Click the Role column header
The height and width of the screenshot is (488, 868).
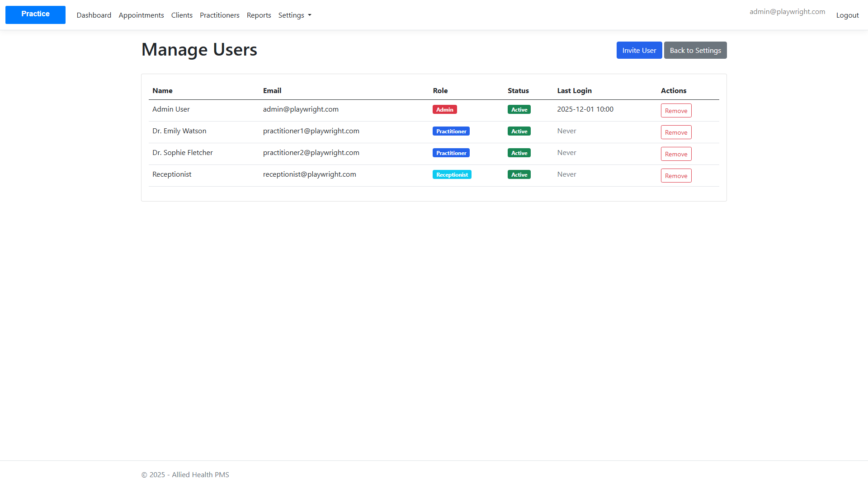coord(440,91)
